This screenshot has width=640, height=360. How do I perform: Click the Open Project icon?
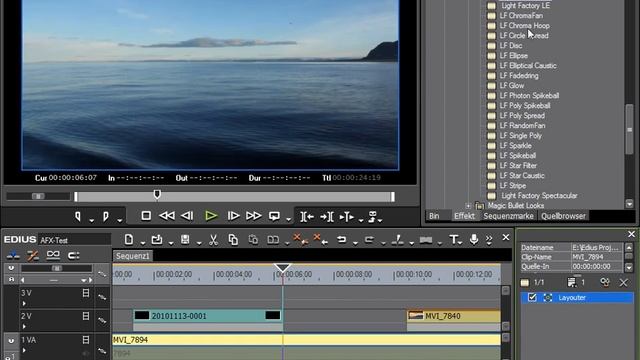[157, 240]
